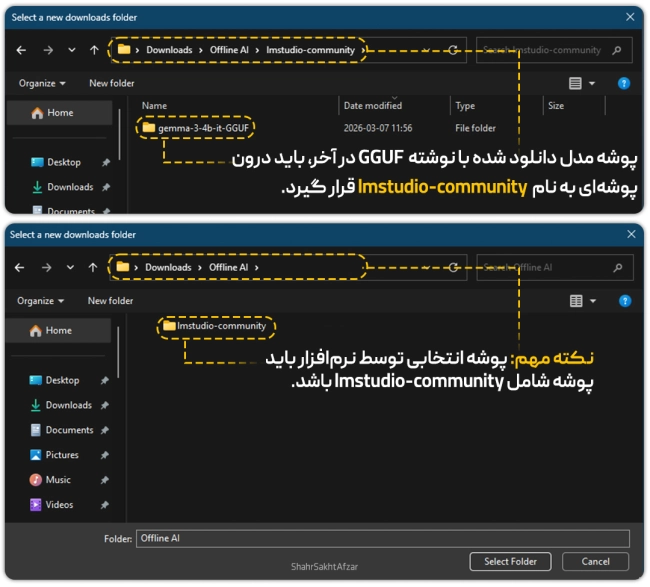Go up one level in lower dialog

pos(93,267)
